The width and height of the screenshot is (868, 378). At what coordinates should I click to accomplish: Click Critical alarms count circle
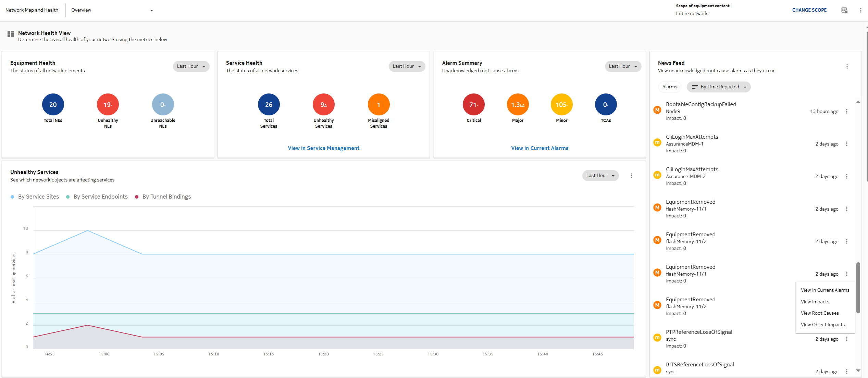473,104
